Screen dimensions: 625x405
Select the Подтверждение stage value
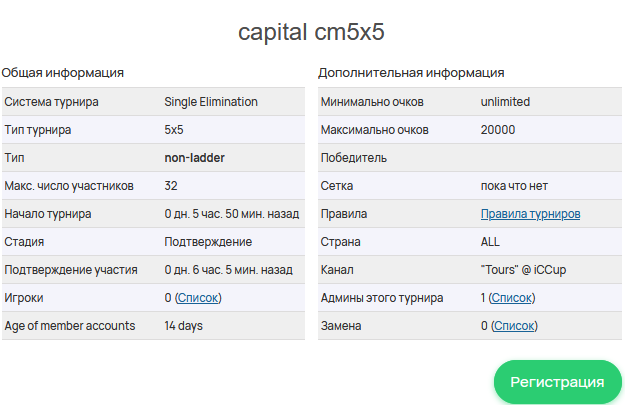coord(208,242)
